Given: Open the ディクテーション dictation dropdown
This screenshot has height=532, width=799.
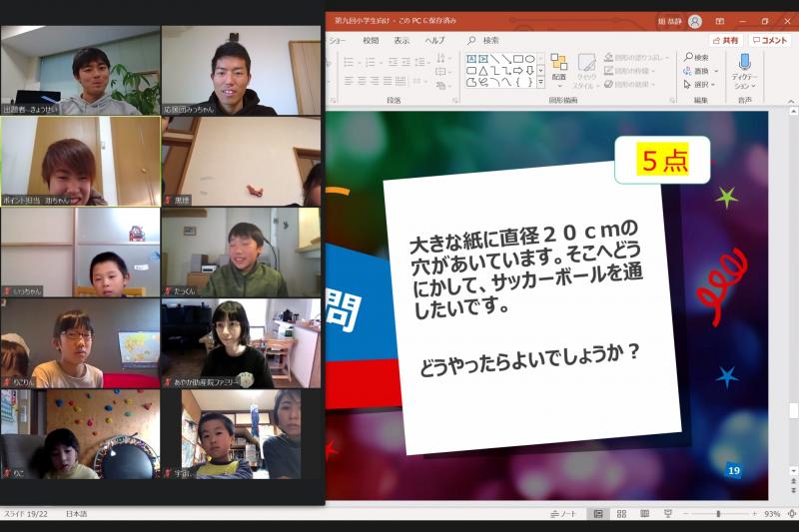Looking at the screenshot, I should pyautogui.click(x=744, y=71).
